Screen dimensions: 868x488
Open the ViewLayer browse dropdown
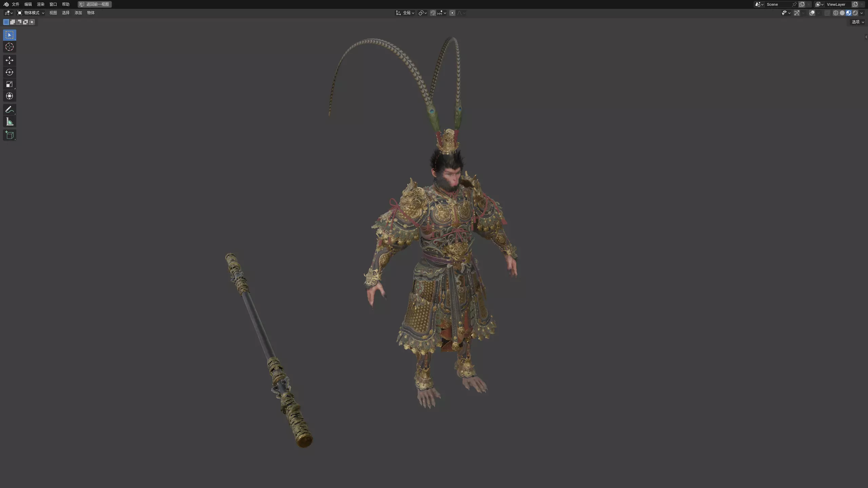click(x=819, y=4)
